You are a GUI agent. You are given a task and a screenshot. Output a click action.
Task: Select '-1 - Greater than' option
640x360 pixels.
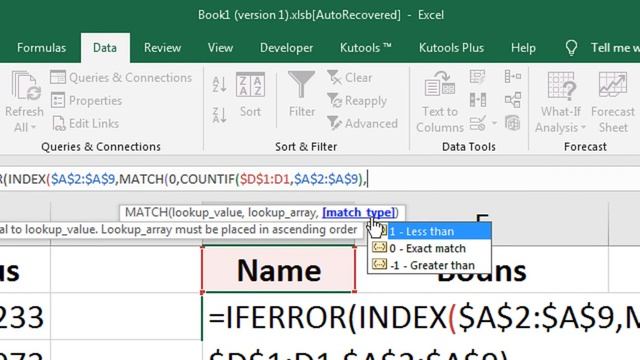click(430, 265)
